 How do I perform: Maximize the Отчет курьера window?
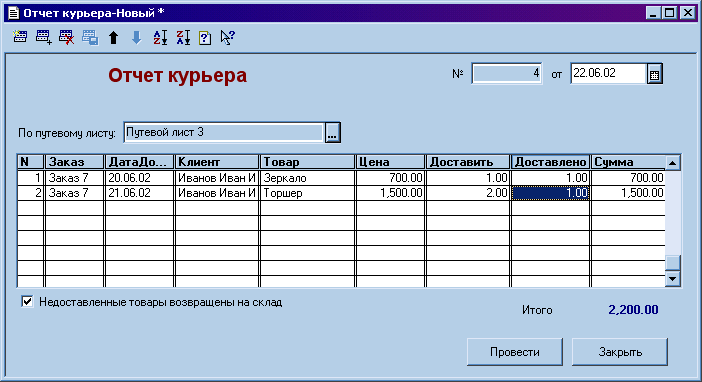point(670,13)
